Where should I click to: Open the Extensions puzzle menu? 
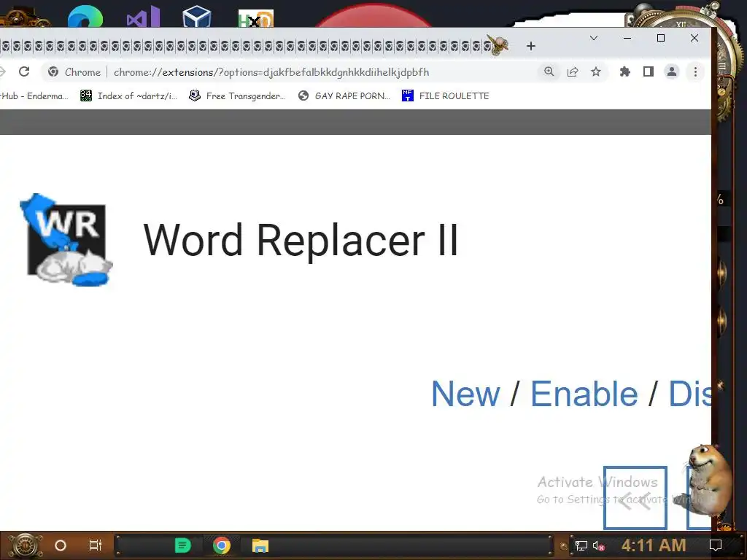(624, 72)
